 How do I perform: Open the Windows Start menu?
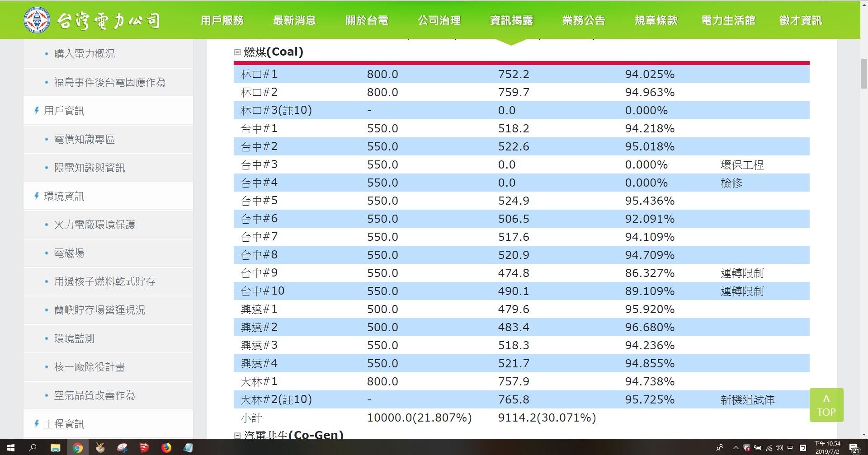(x=10, y=448)
